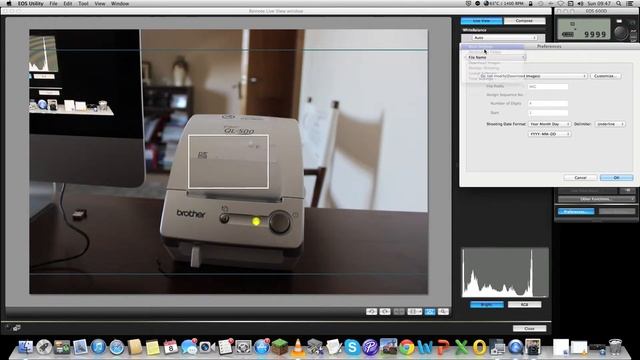Open the Delimiter Underline dropdown

tap(610, 124)
